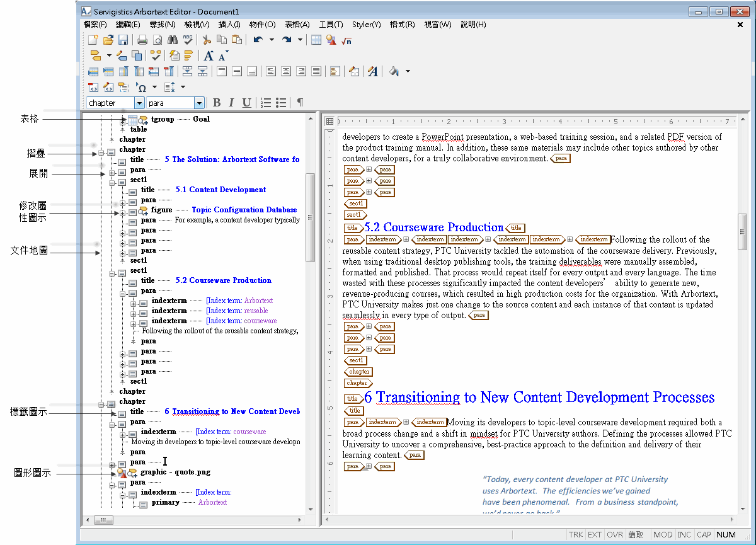Open the Styler(Y) menu
This screenshot has width=756, height=545.
point(367,25)
